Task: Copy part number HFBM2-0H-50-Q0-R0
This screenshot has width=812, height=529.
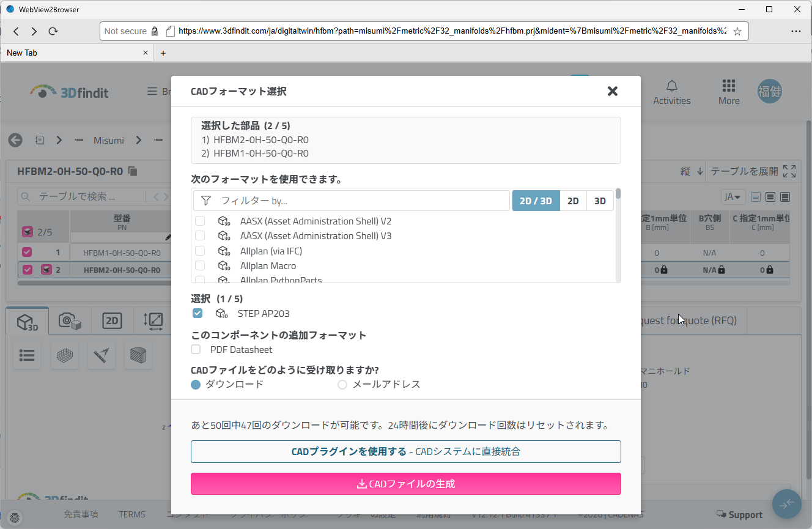Action: pos(133,171)
